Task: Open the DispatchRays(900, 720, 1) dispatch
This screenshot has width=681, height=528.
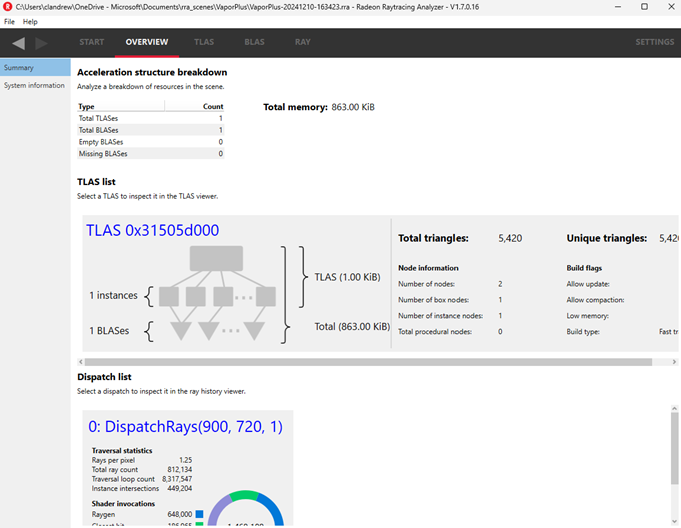Action: [185, 427]
